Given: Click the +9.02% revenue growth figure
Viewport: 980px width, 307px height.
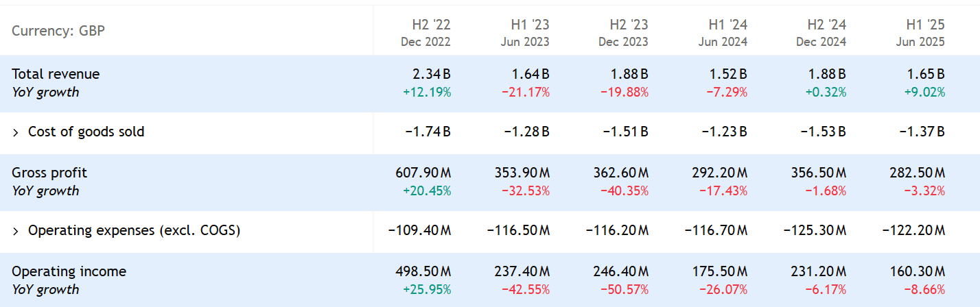Looking at the screenshot, I should pyautogui.click(x=922, y=93).
